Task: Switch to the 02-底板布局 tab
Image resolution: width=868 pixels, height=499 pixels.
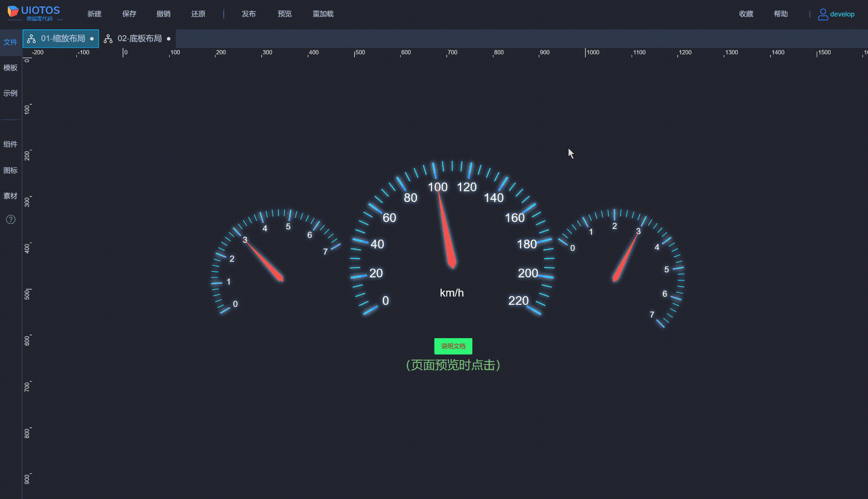Action: pyautogui.click(x=139, y=39)
